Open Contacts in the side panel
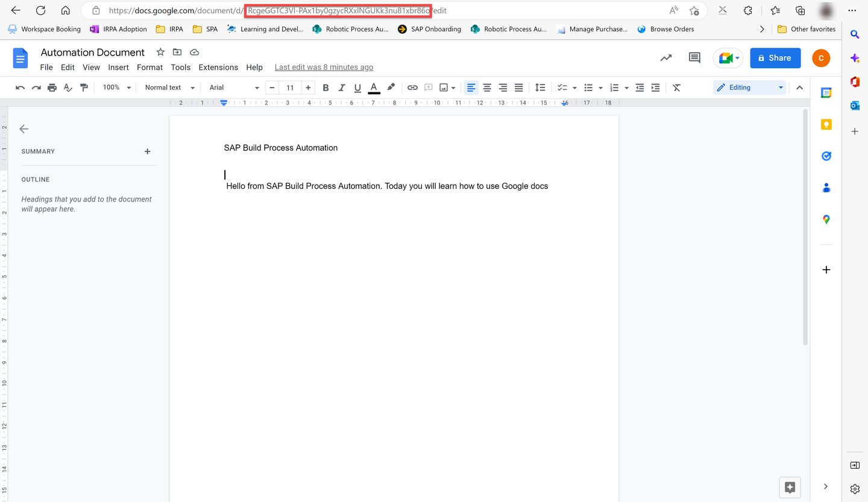The width and height of the screenshot is (868, 502). click(826, 188)
